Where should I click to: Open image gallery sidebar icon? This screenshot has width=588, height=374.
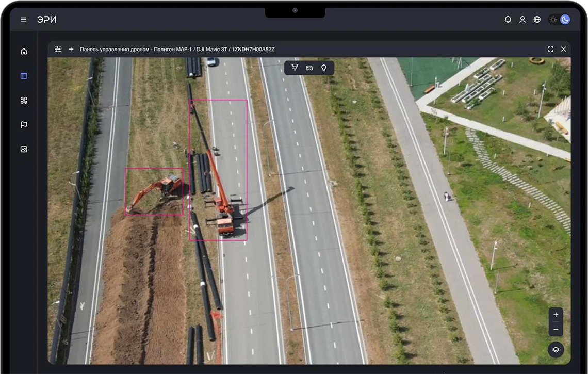pos(24,149)
